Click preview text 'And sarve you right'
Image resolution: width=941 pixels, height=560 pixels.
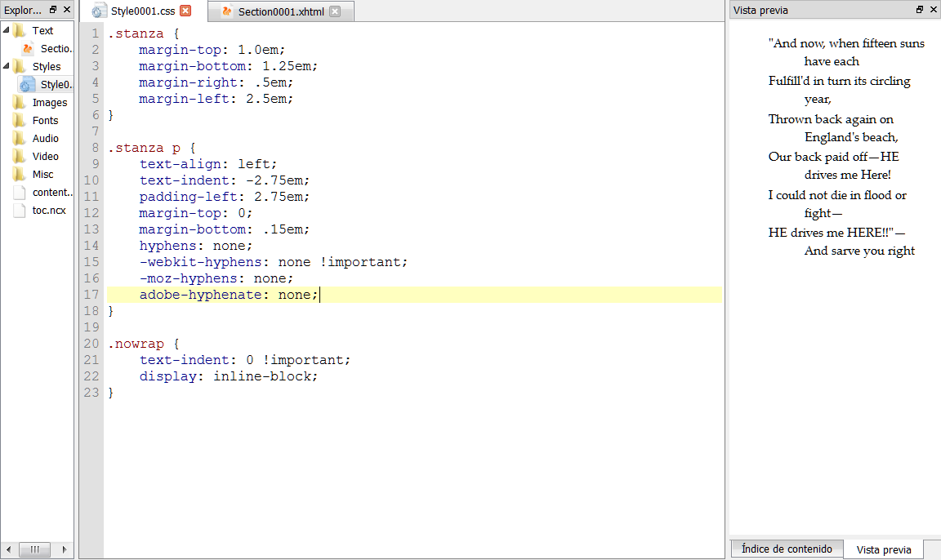pyautogui.click(x=859, y=251)
